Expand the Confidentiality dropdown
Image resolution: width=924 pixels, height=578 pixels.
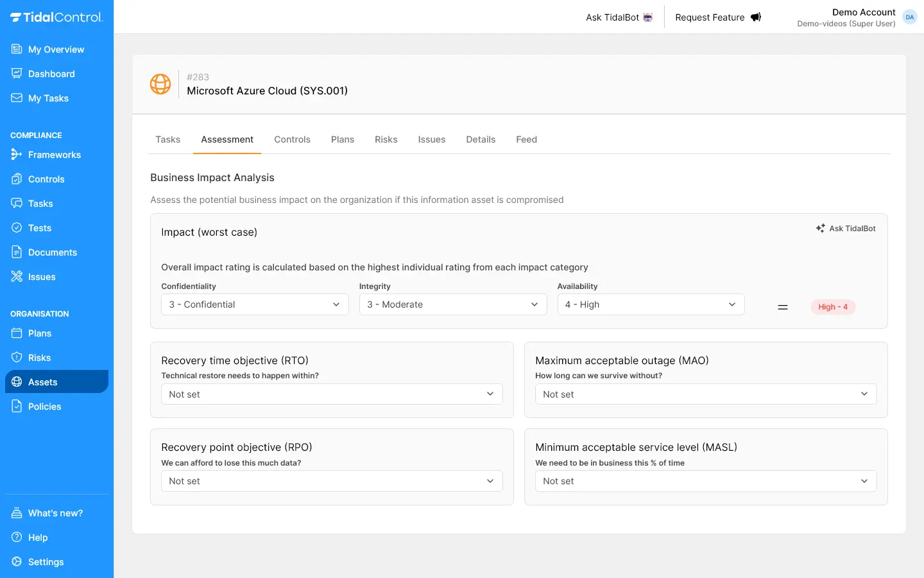[x=255, y=304]
